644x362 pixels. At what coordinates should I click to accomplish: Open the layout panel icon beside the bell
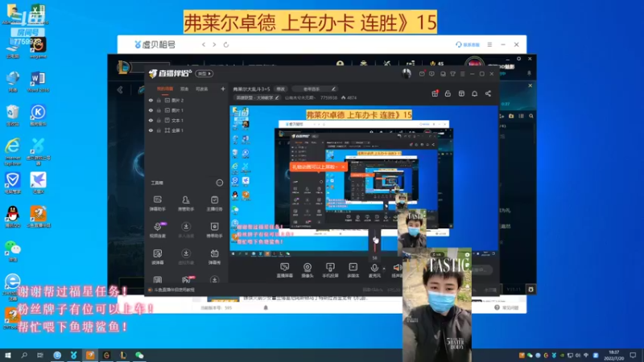[461, 93]
